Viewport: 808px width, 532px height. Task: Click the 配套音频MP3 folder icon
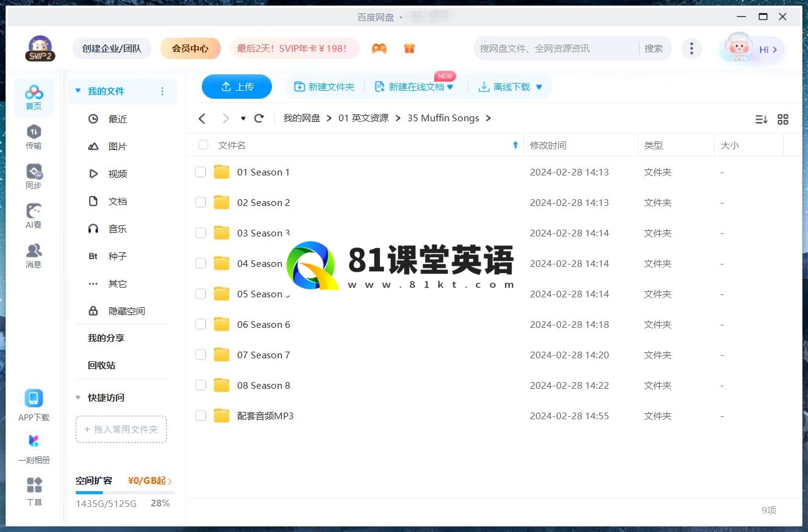coord(221,416)
